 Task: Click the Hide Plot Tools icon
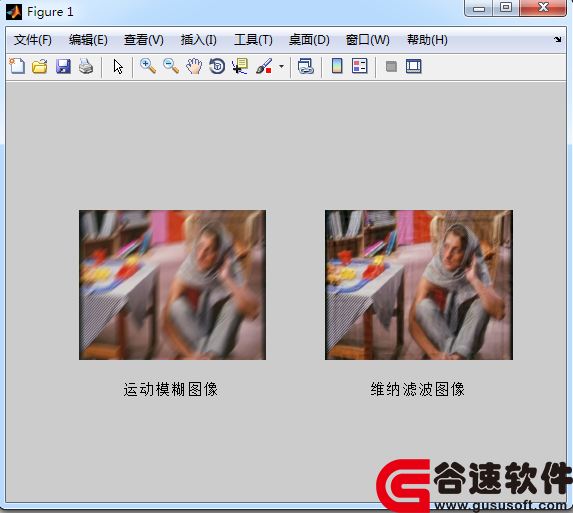391,66
